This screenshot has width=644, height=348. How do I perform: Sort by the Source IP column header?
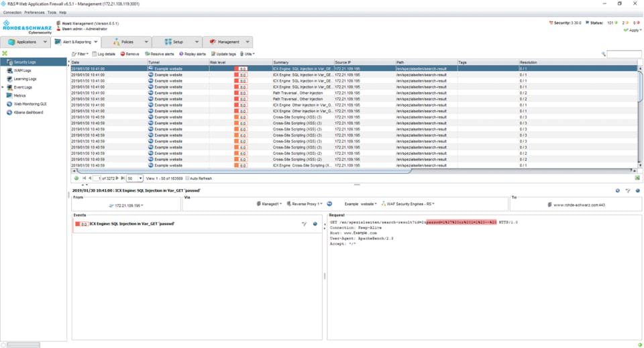point(365,62)
